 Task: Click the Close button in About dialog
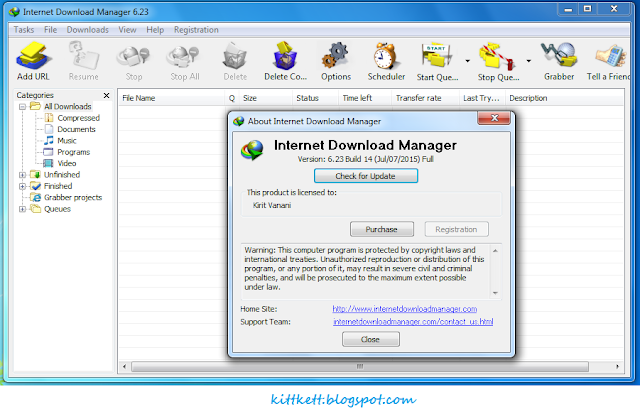pos(371,339)
